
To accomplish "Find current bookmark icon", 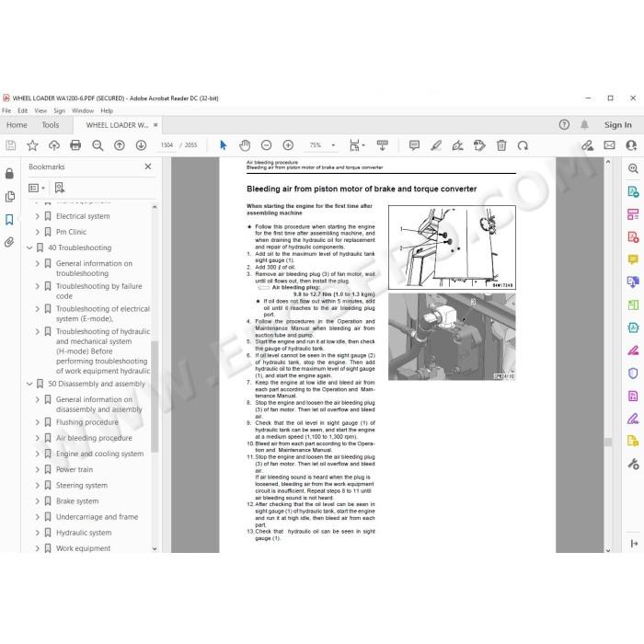I will pyautogui.click(x=60, y=188).
